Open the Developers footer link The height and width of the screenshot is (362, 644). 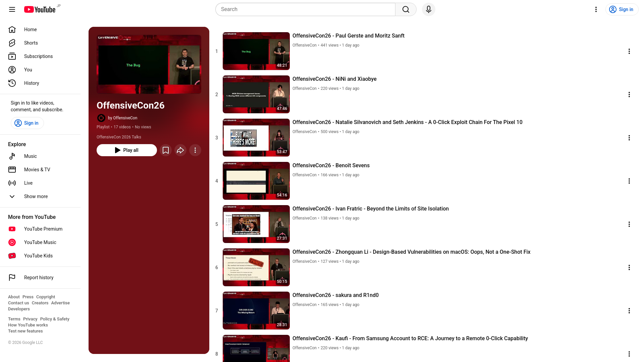(19, 309)
